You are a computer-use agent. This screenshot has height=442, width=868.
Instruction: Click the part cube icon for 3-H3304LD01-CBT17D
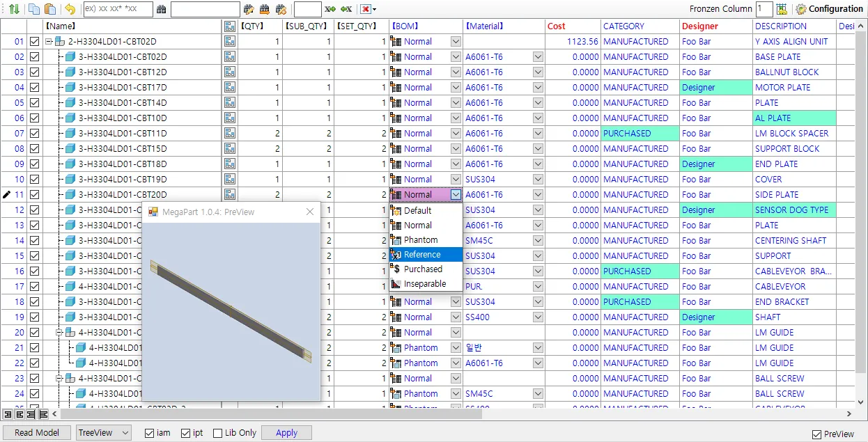click(70, 87)
